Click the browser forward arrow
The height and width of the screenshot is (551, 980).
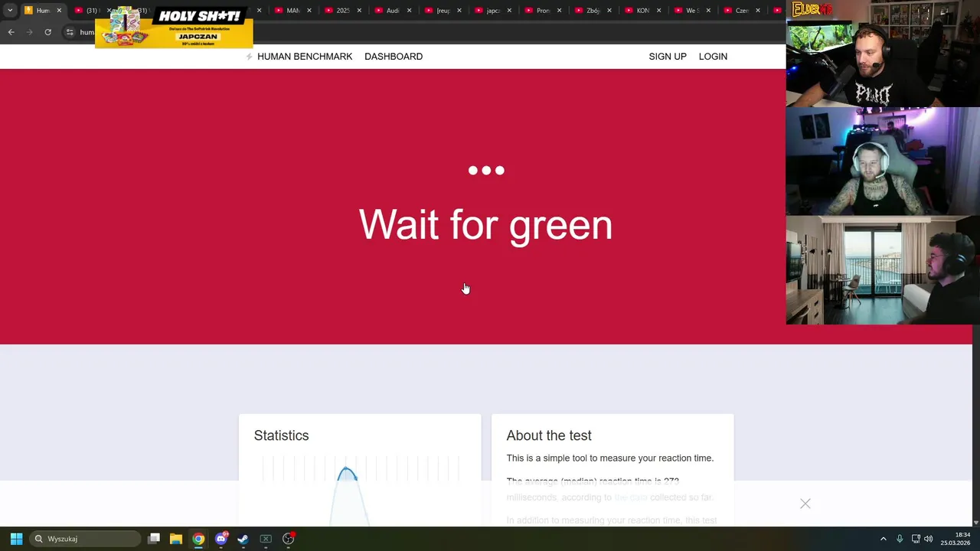point(29,32)
